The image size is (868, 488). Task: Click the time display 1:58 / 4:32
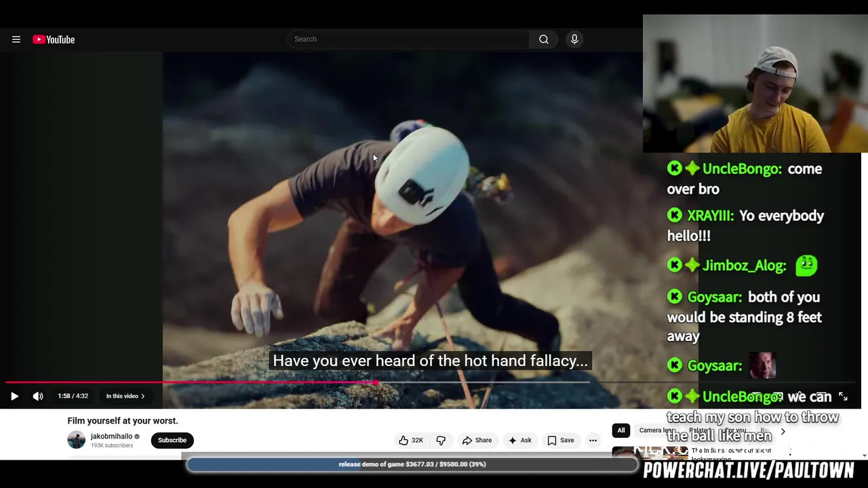[73, 396]
